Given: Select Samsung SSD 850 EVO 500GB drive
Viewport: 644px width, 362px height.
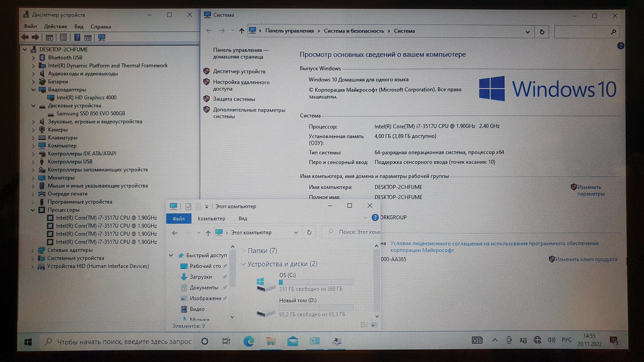Looking at the screenshot, I should coord(91,113).
